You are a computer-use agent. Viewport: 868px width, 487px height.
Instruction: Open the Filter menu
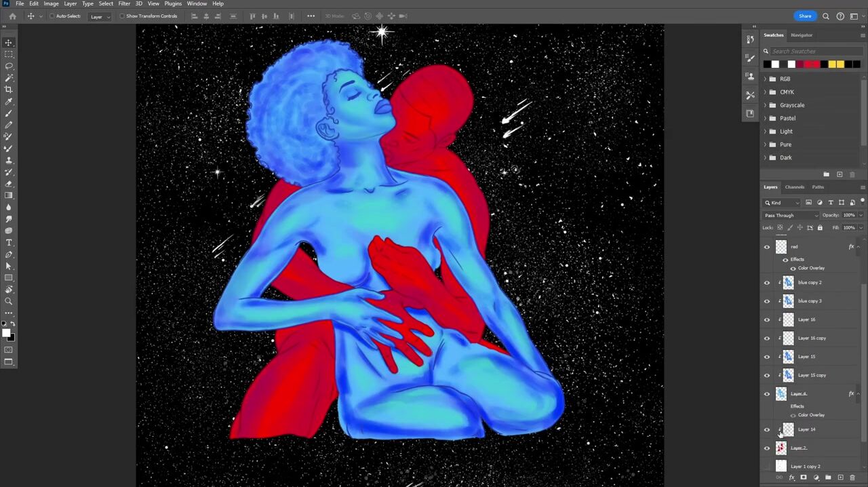(x=124, y=4)
